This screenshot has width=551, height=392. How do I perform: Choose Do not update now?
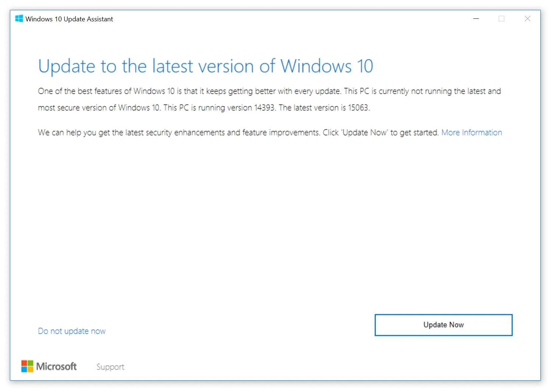pos(72,331)
